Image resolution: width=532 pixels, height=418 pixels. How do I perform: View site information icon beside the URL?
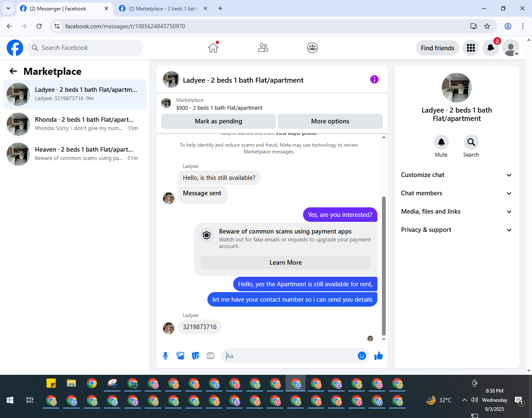point(57,26)
